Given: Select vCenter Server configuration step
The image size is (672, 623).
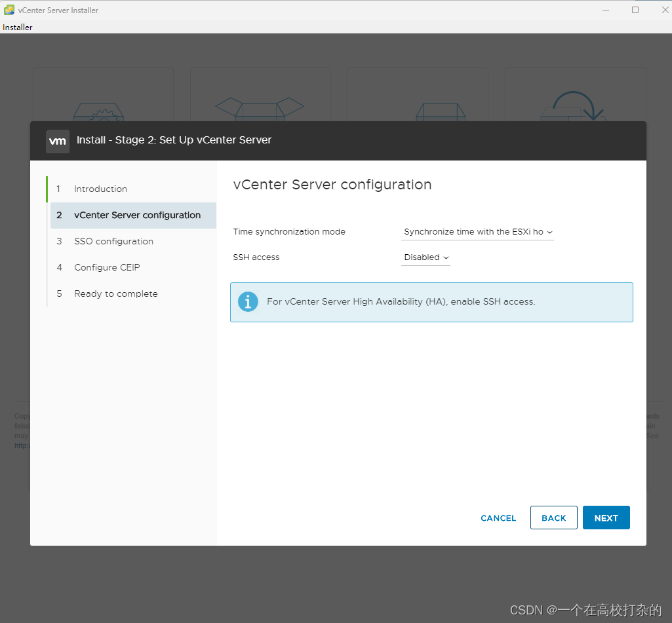Looking at the screenshot, I should 133,216.
